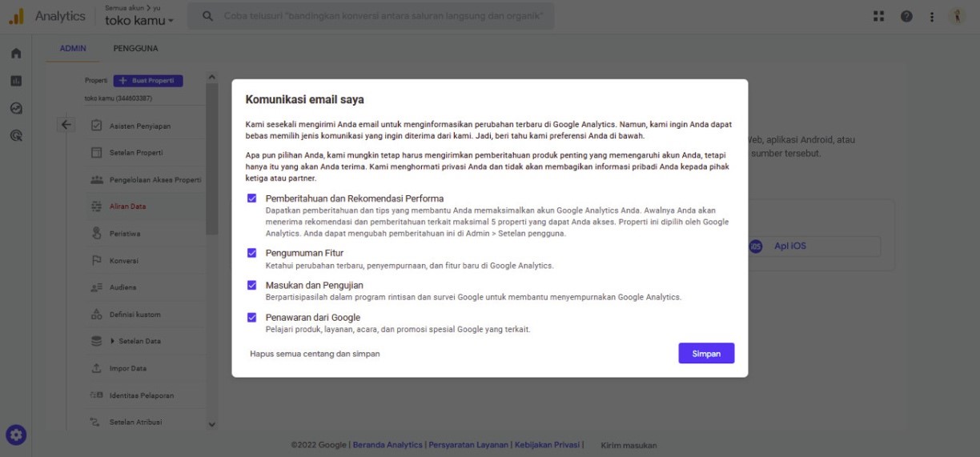Image resolution: width=980 pixels, height=457 pixels.
Task: Open the toko kamu account dropdown
Action: point(139,20)
